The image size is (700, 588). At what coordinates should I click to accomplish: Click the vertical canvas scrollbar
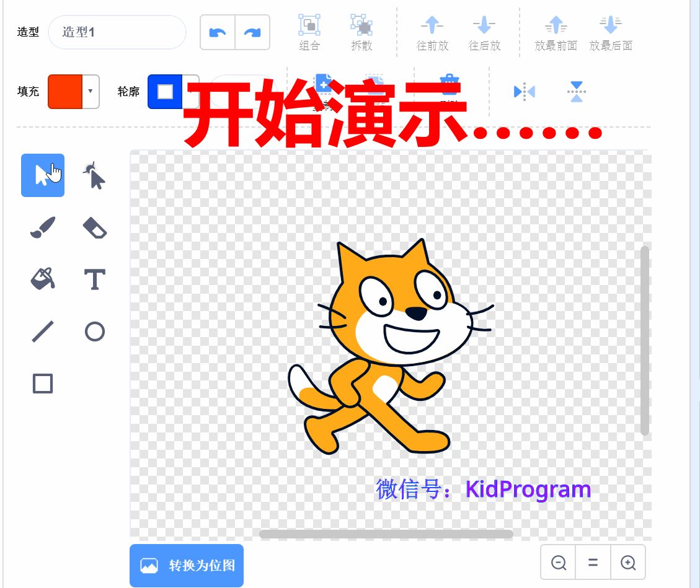click(644, 340)
